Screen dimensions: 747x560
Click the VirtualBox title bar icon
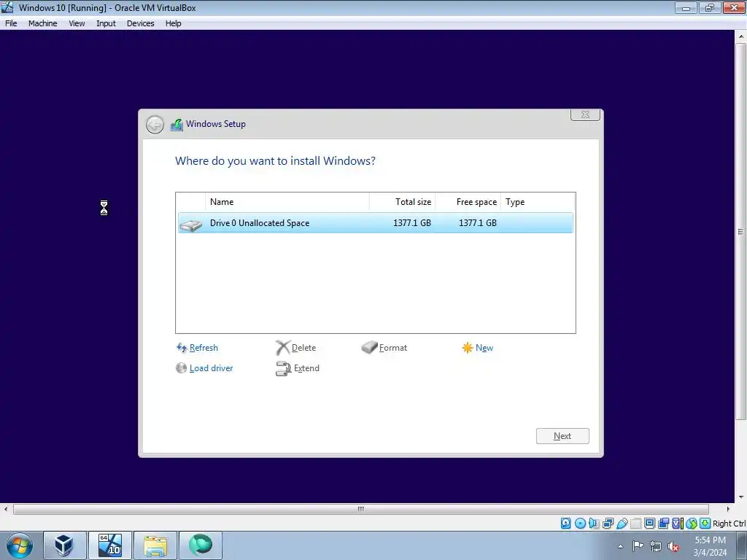(x=7, y=7)
